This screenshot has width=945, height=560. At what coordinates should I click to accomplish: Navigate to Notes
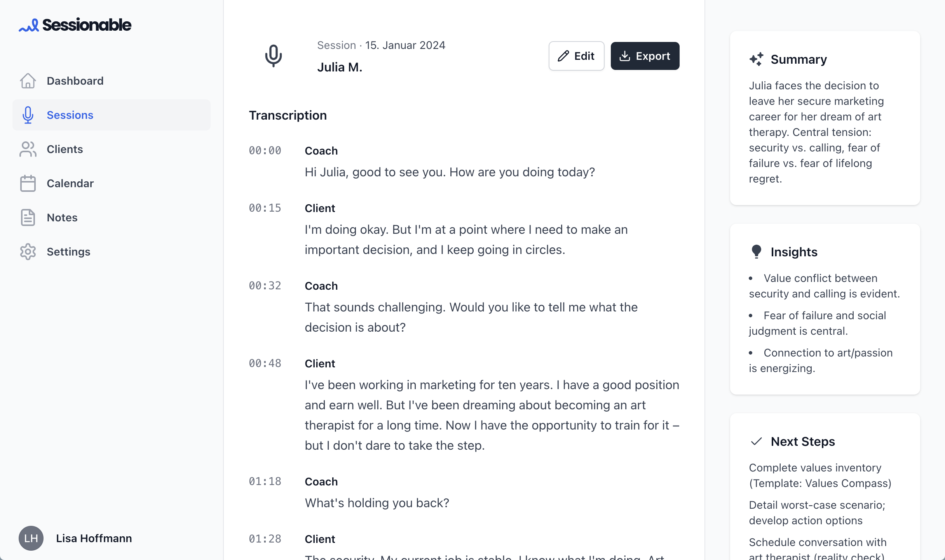coord(62,217)
